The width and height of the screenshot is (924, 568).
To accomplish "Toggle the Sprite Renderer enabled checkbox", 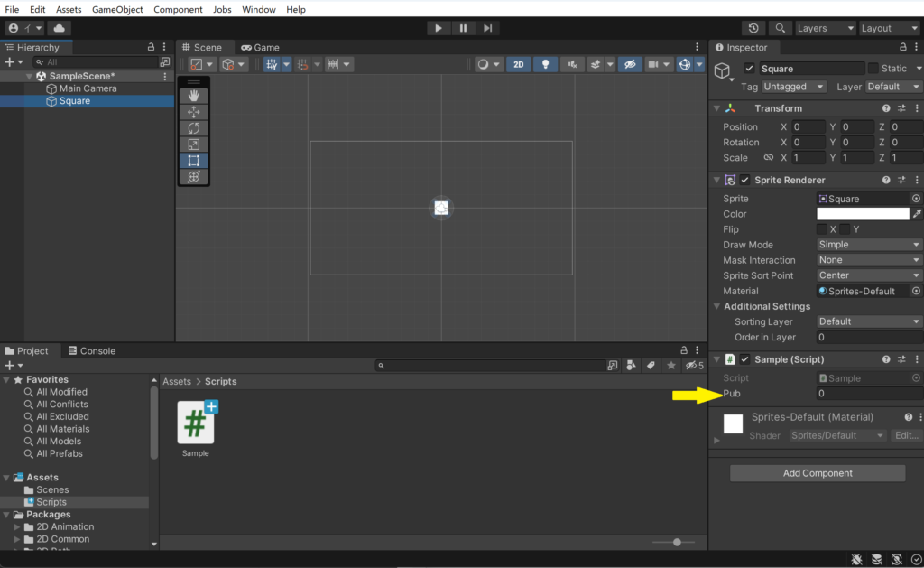I will (744, 180).
